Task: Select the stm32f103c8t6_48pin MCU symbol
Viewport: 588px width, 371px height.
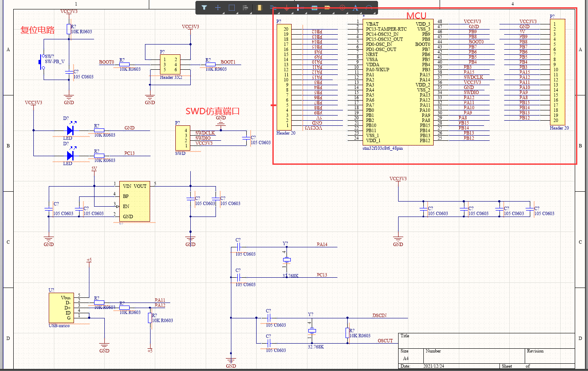Action: pyautogui.click(x=398, y=82)
